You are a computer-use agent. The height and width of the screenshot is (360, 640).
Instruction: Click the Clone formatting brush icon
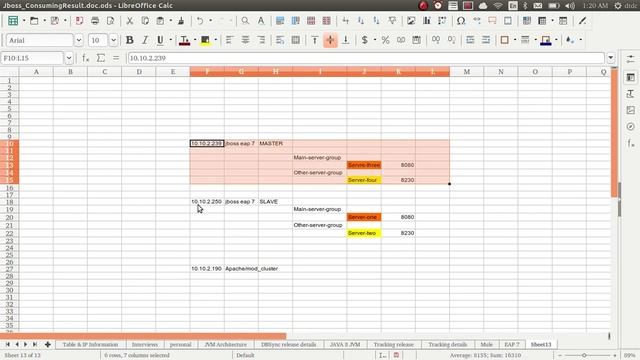(x=181, y=20)
